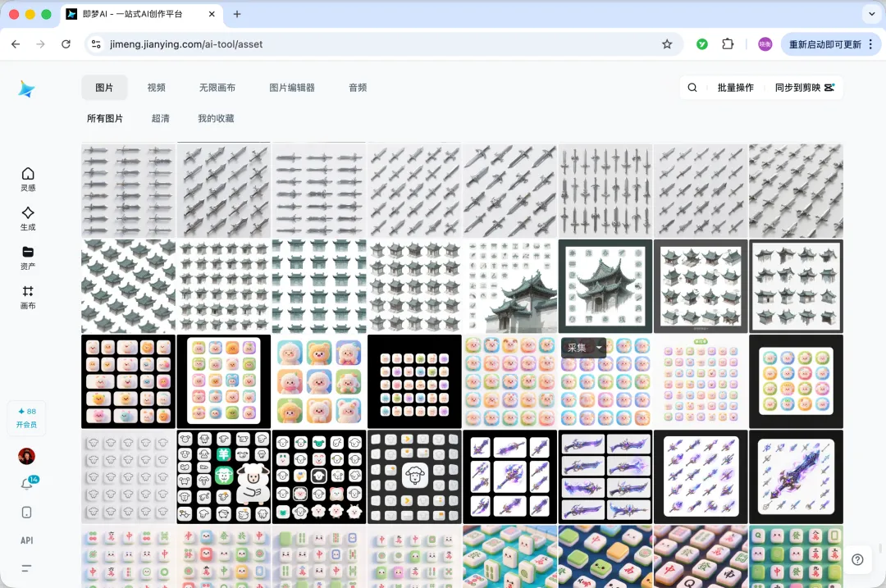Select the 资产 (Assets) folder icon
The image size is (886, 588).
pos(28,258)
